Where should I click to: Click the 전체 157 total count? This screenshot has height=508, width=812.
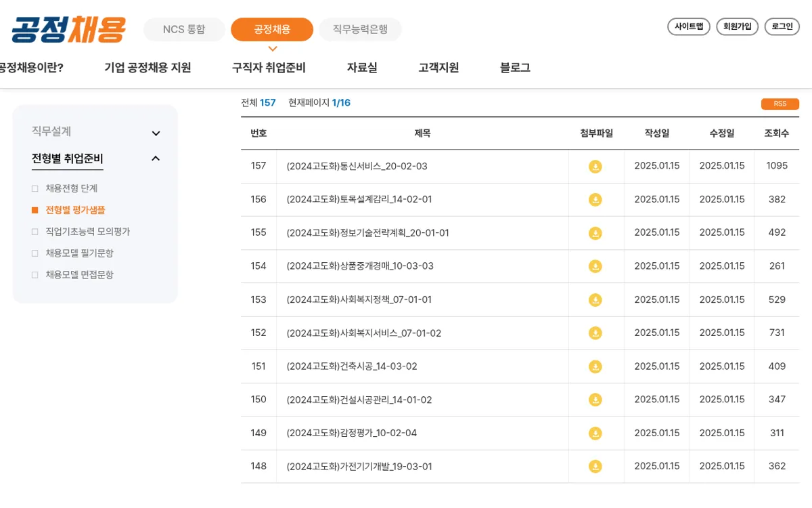pos(258,103)
